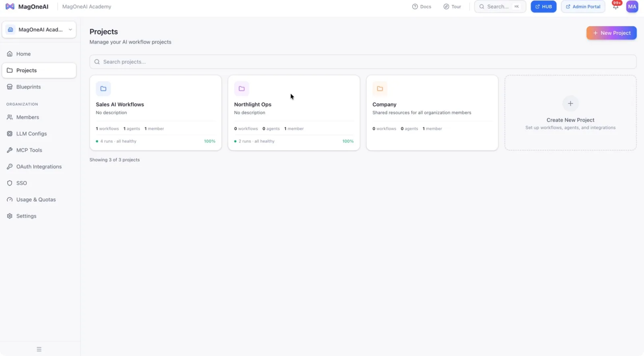Click the New Project button
This screenshot has height=356, width=644.
[x=611, y=33]
